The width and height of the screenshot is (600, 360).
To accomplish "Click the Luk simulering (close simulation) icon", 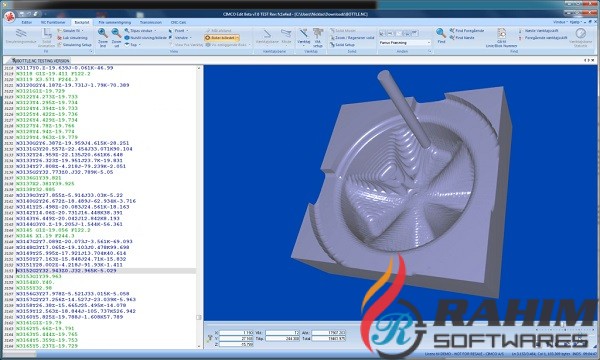I will [59, 37].
